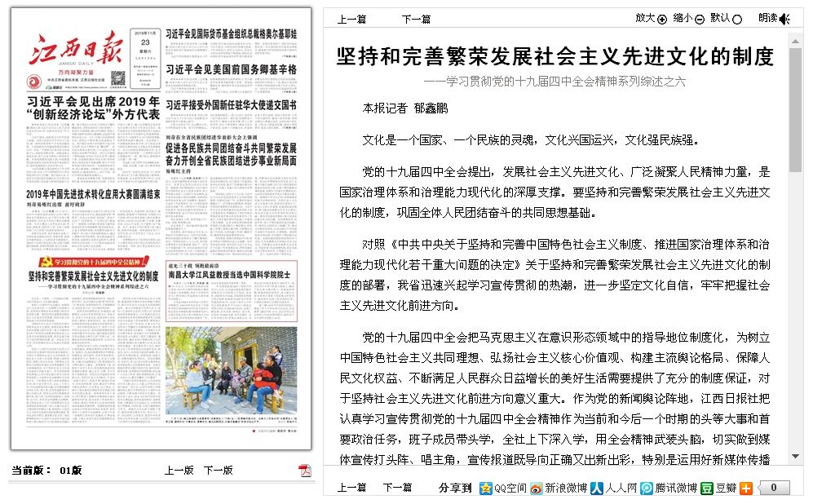The image size is (813, 504).
Task: Go to next article using bottom 下一篇 link
Action: coord(397,488)
